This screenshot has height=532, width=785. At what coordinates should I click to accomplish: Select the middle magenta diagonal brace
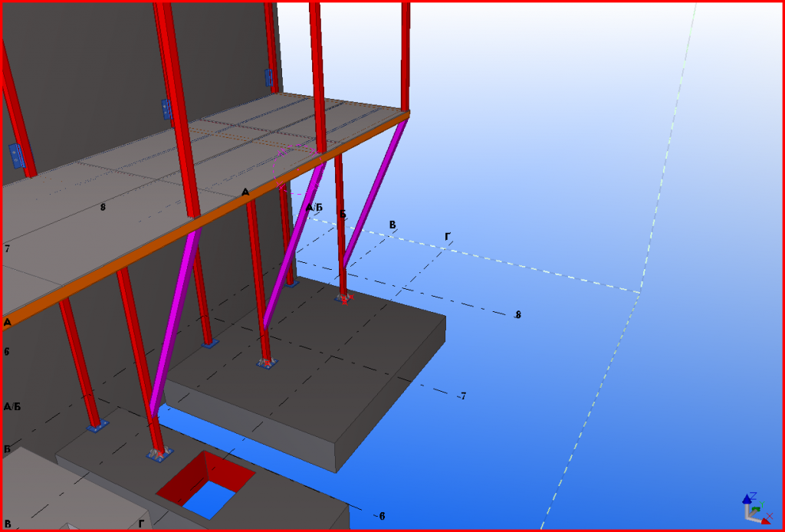click(295, 245)
